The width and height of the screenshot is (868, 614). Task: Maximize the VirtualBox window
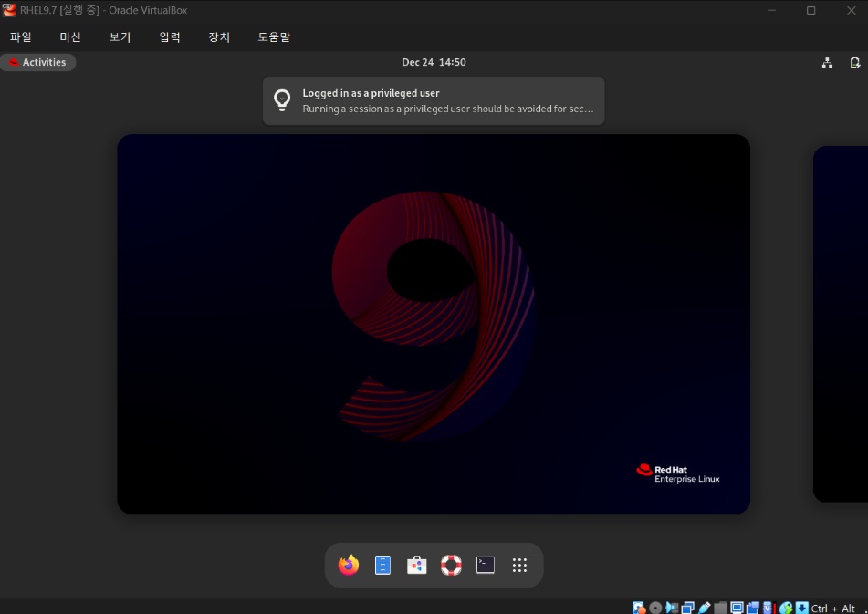(811, 11)
